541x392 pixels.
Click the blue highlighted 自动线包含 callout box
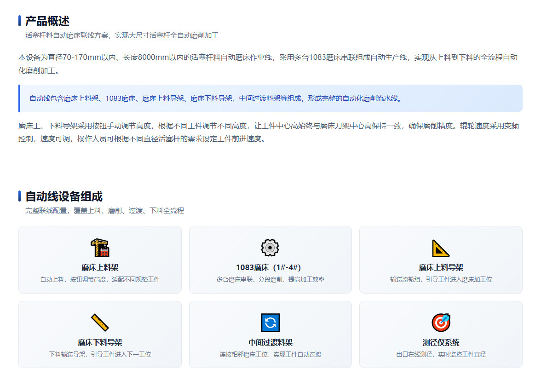(x=270, y=98)
